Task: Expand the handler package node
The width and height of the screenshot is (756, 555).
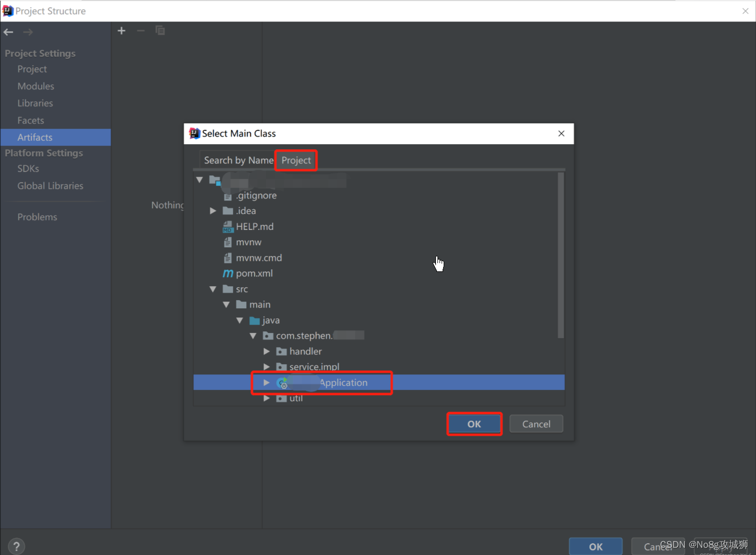Action: pyautogui.click(x=266, y=351)
